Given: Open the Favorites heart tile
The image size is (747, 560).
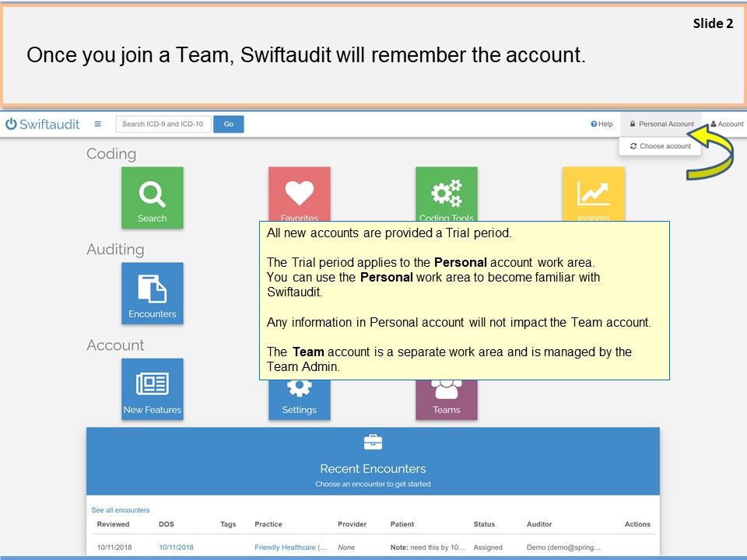Looking at the screenshot, I should pos(299,194).
